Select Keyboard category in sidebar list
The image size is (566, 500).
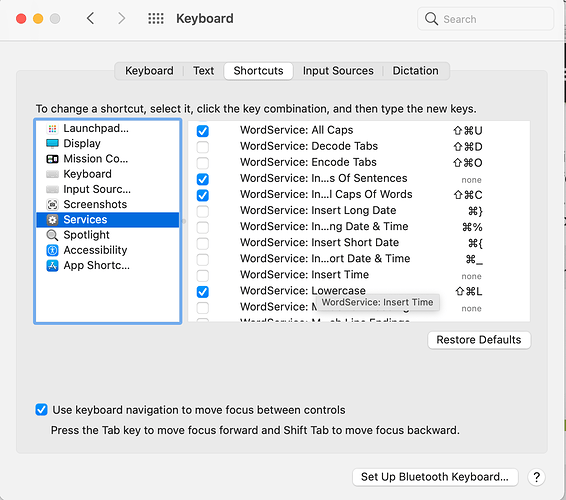tap(87, 174)
